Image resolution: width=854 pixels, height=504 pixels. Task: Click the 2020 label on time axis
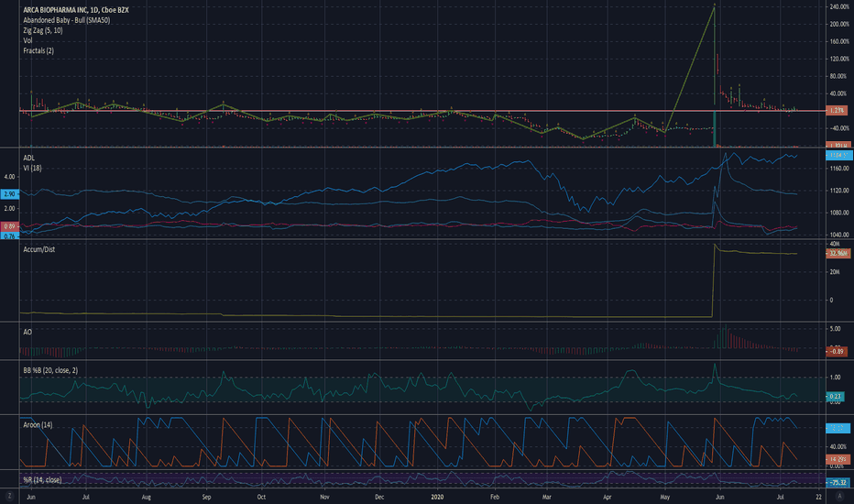click(x=437, y=497)
